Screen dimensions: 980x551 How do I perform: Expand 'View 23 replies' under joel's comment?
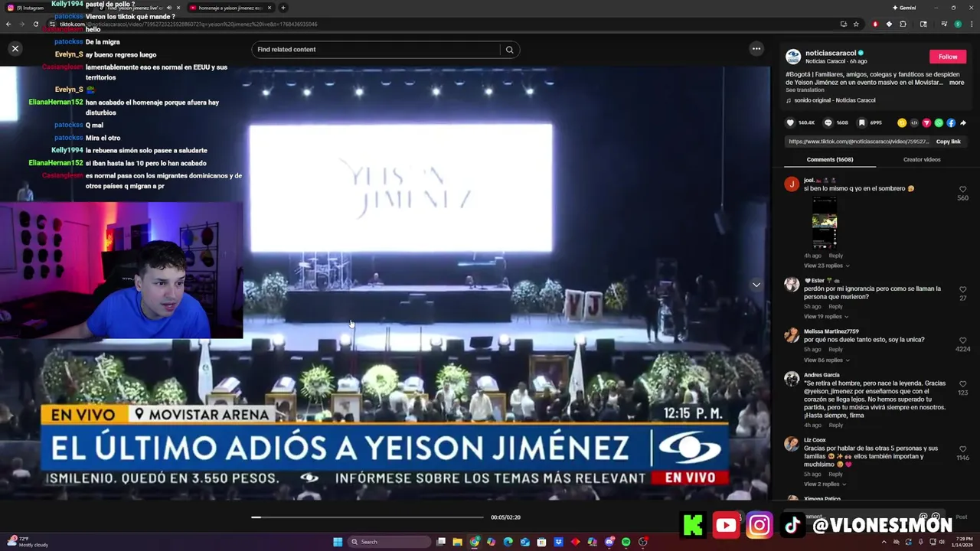[x=826, y=266]
